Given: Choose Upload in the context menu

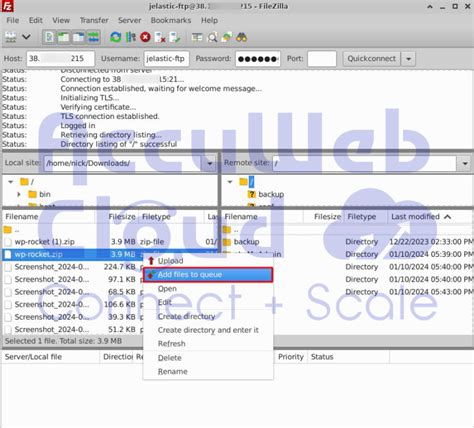Looking at the screenshot, I should coord(208,261).
